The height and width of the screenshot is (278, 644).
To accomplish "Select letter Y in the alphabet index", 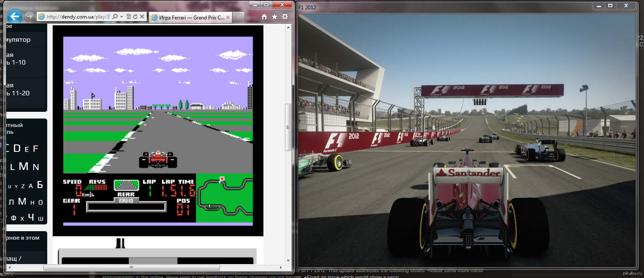I will [x=16, y=186].
